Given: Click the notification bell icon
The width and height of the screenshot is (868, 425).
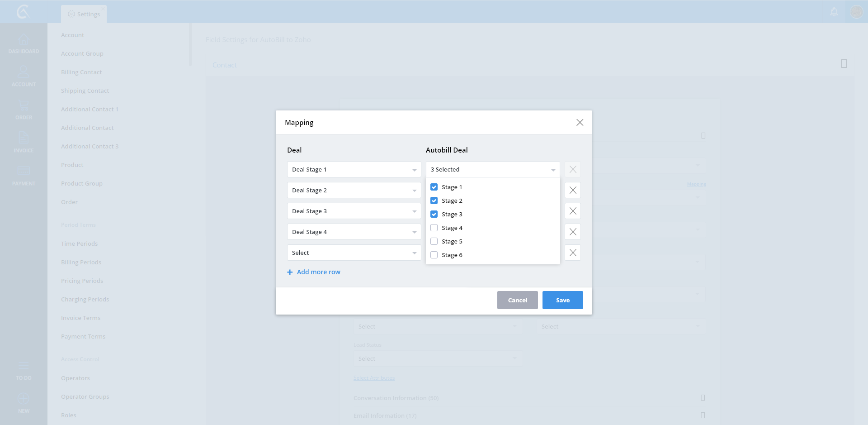Looking at the screenshot, I should 834,12.
